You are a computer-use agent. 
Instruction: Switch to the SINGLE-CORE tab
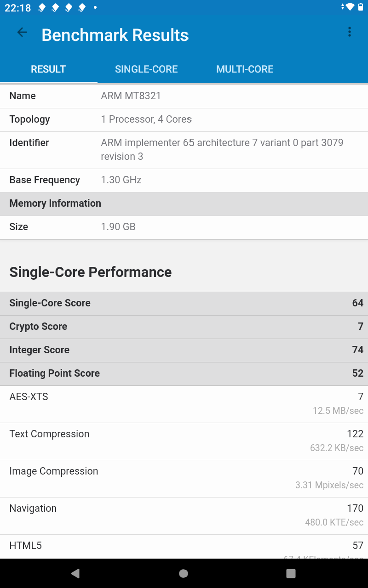click(146, 69)
